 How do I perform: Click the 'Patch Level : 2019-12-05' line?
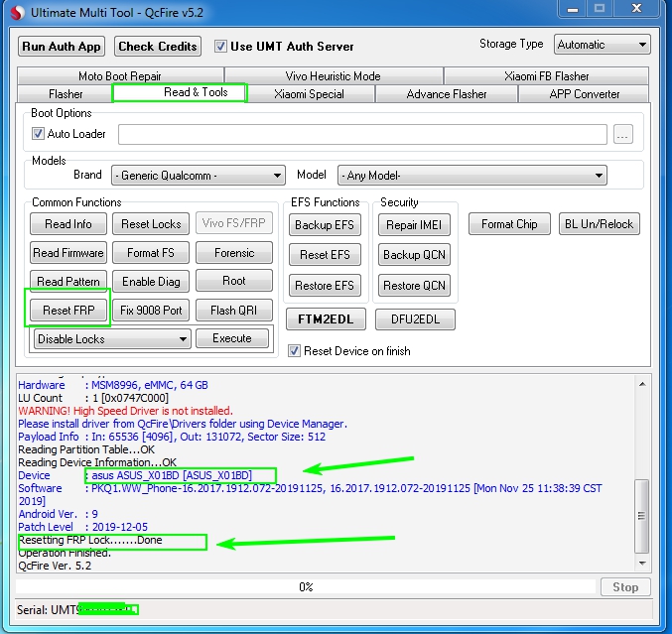(82, 527)
